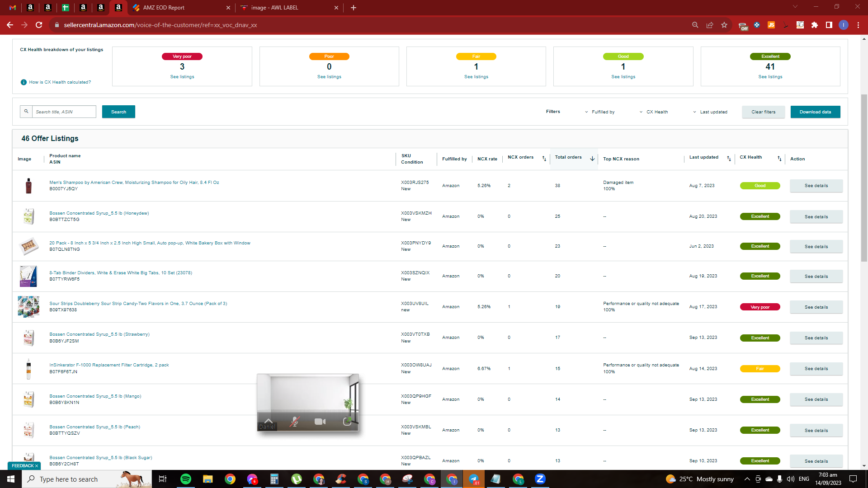Switch to the green spreadsheet pinned tab

[66, 8]
